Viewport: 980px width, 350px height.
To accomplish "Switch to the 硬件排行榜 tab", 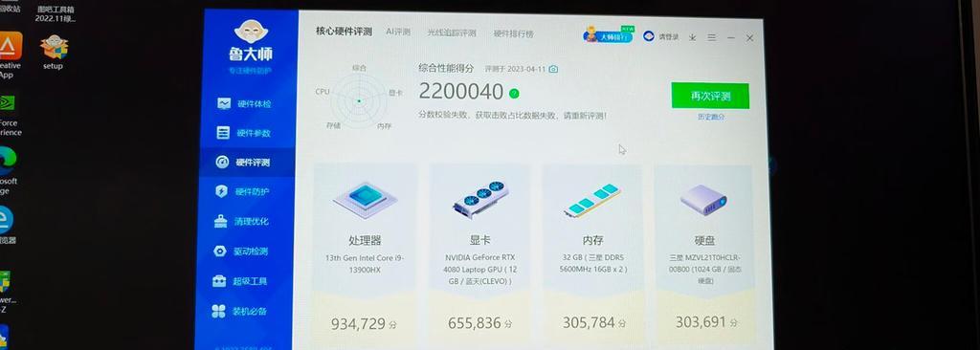I will pyautogui.click(x=514, y=33).
